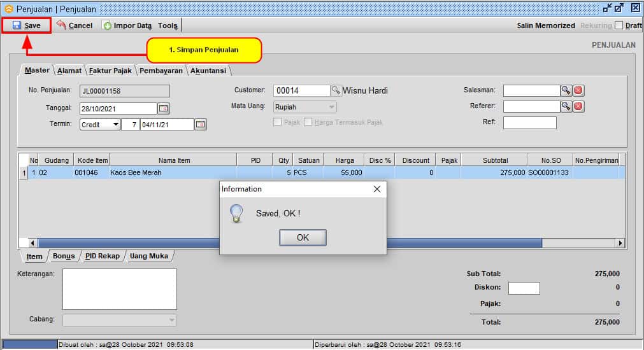This screenshot has width=644, height=350.
Task: Open calendar picker beside Termin due date
Action: coord(201,125)
